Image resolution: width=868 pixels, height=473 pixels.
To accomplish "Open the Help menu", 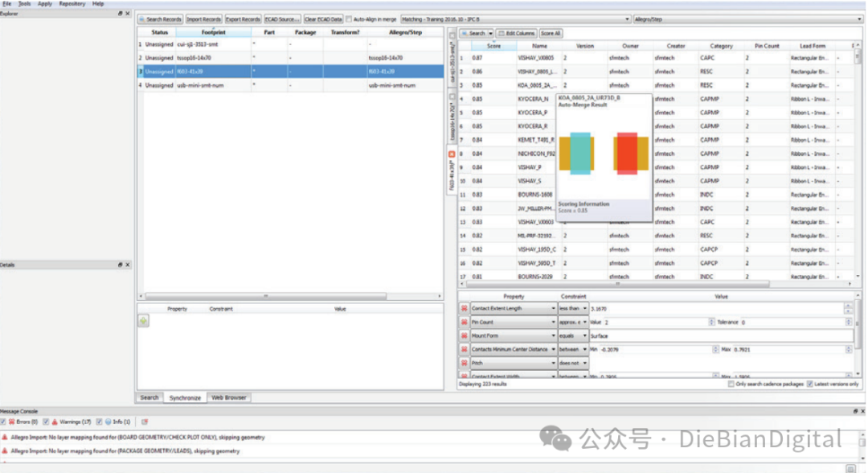I will point(98,3).
